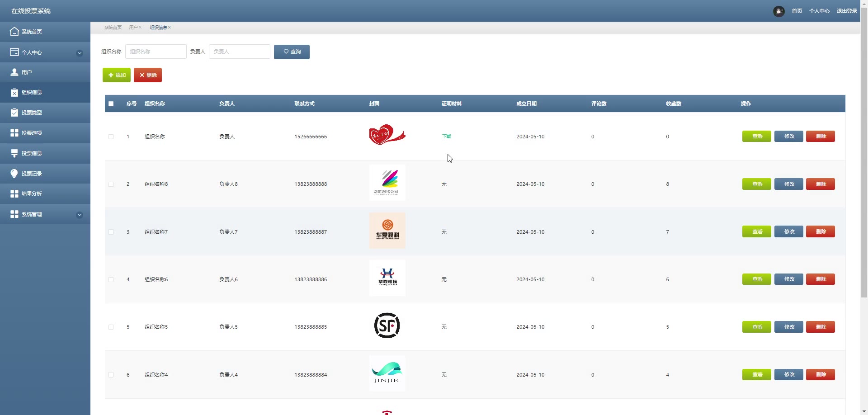Select the checkbox for 组织名称8
The image size is (868, 415).
[x=111, y=184]
